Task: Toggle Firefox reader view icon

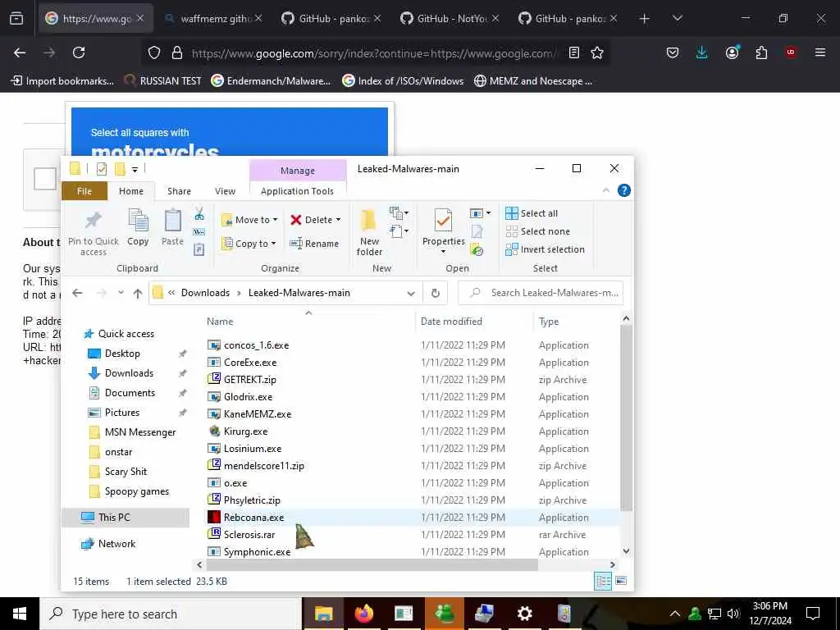Action: click(x=573, y=53)
